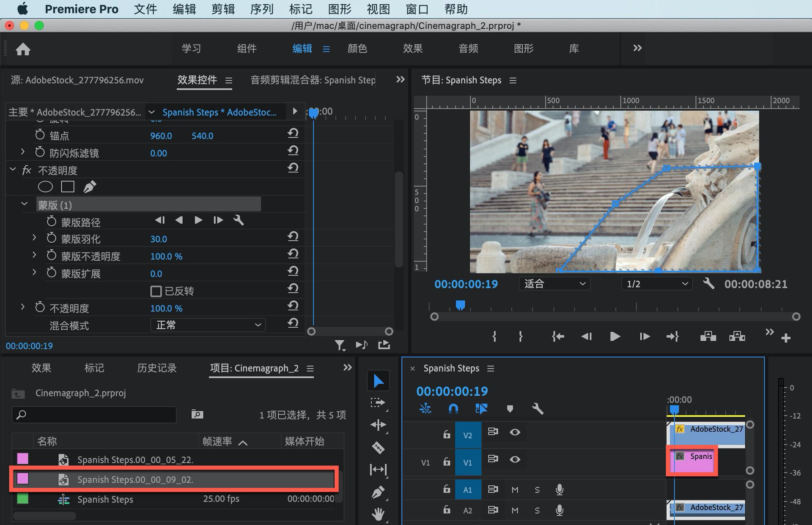Step forward one frame in Program Monitor

(644, 336)
